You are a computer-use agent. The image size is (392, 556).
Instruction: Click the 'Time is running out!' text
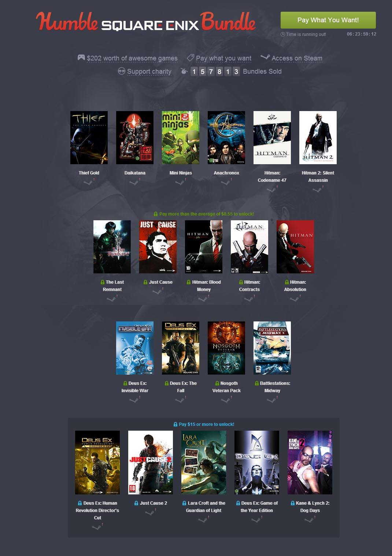pyautogui.click(x=306, y=34)
